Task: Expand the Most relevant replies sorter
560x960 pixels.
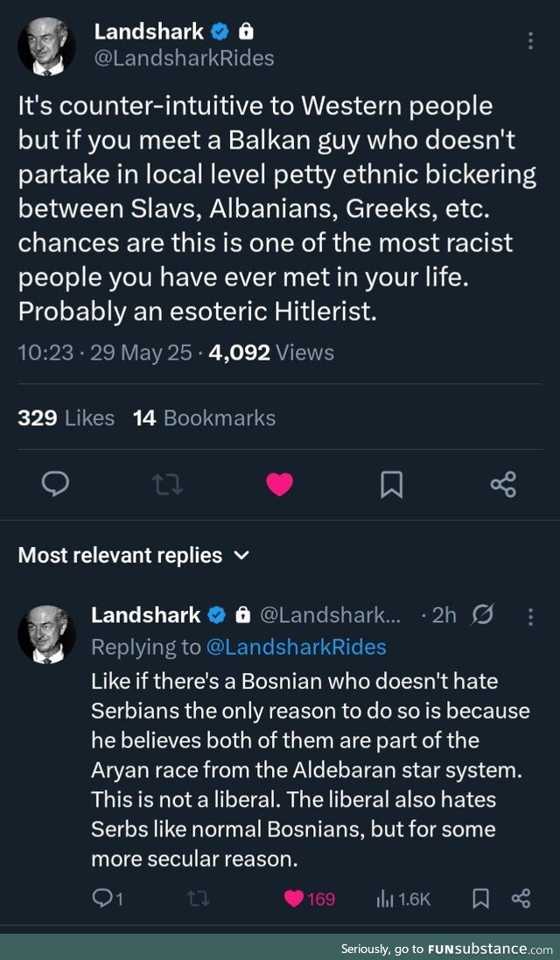Action: pos(243,555)
